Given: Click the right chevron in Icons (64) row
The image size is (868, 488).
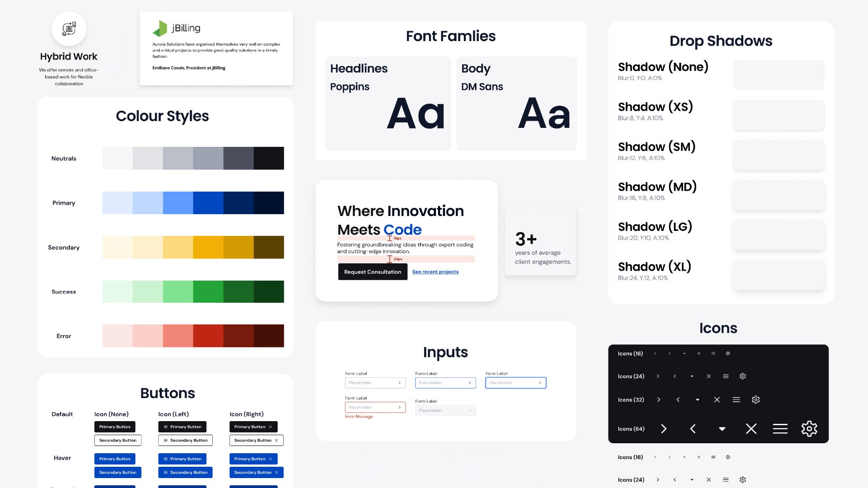Looking at the screenshot, I should point(664,428).
